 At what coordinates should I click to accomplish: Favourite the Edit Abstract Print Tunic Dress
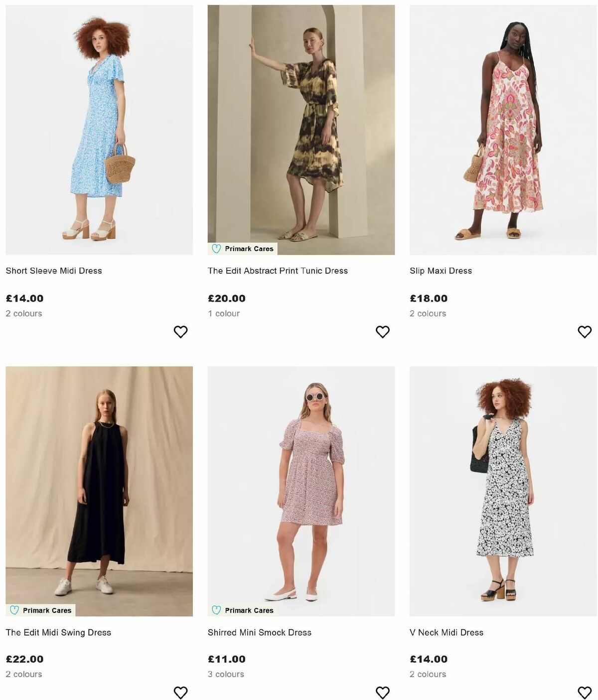coord(383,331)
